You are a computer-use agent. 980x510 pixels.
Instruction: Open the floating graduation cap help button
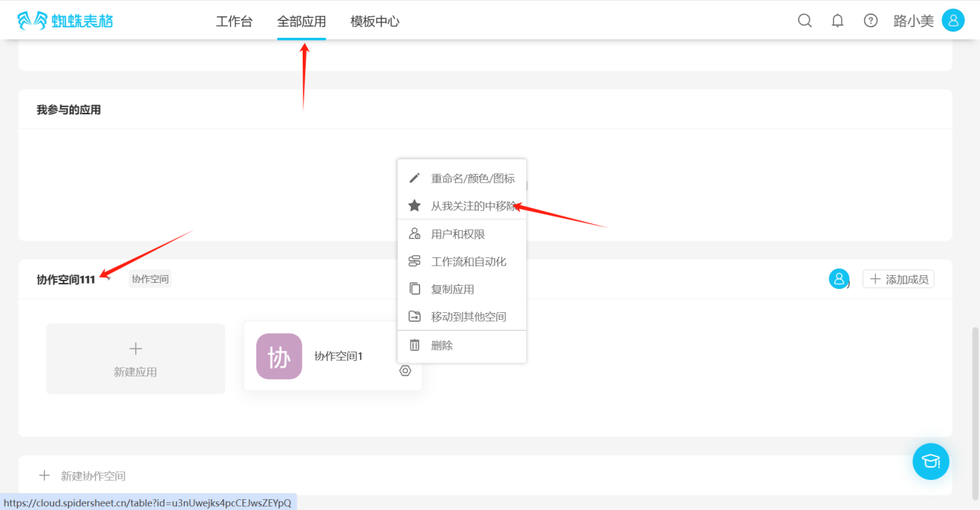[931, 461]
